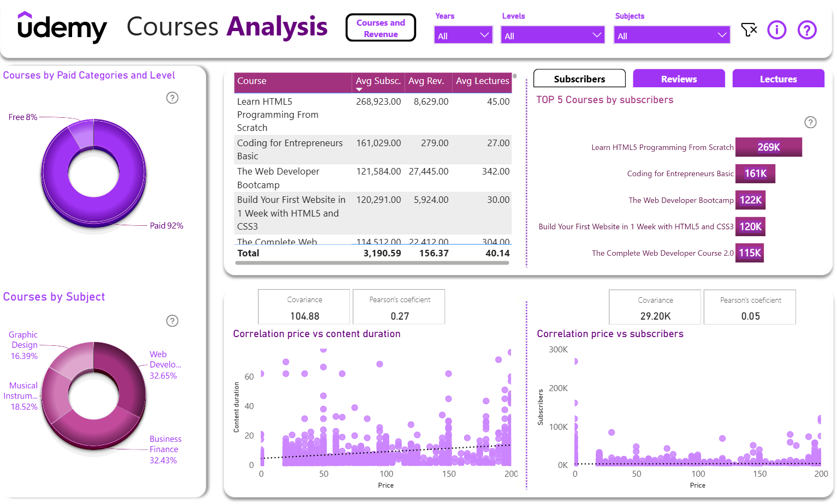Click the 161K bar for Coding for Entrepreneurs
837x504 pixels.
[755, 173]
